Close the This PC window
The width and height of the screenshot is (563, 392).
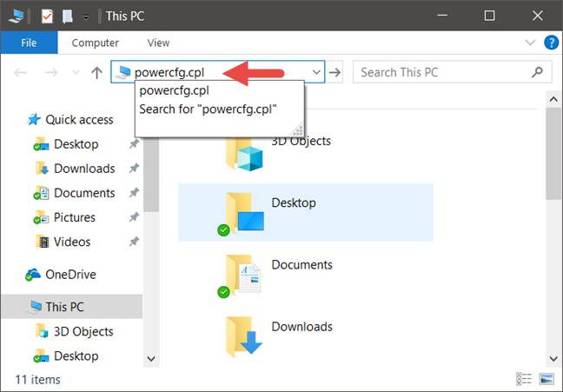tap(538, 16)
